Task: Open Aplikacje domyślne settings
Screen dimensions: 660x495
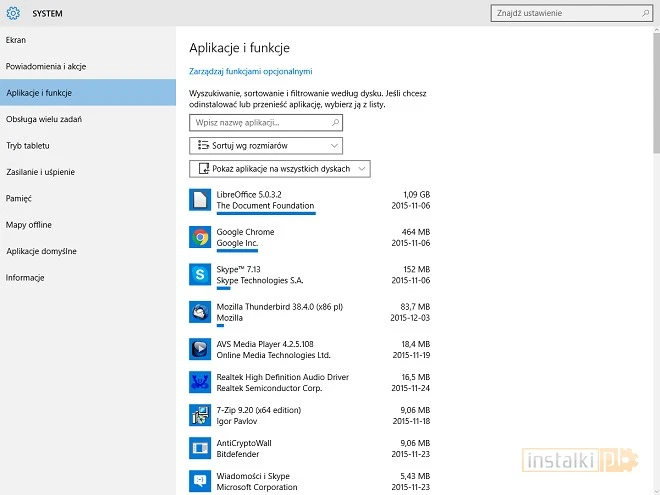Action: point(41,251)
